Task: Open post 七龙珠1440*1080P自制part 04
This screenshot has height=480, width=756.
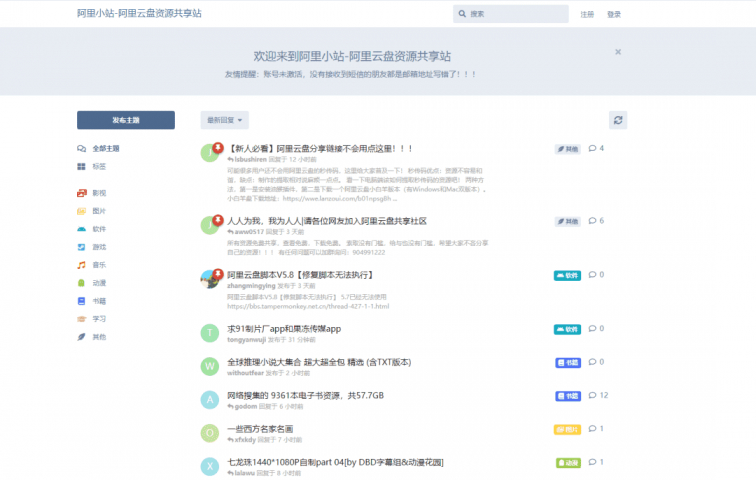Action: point(335,462)
